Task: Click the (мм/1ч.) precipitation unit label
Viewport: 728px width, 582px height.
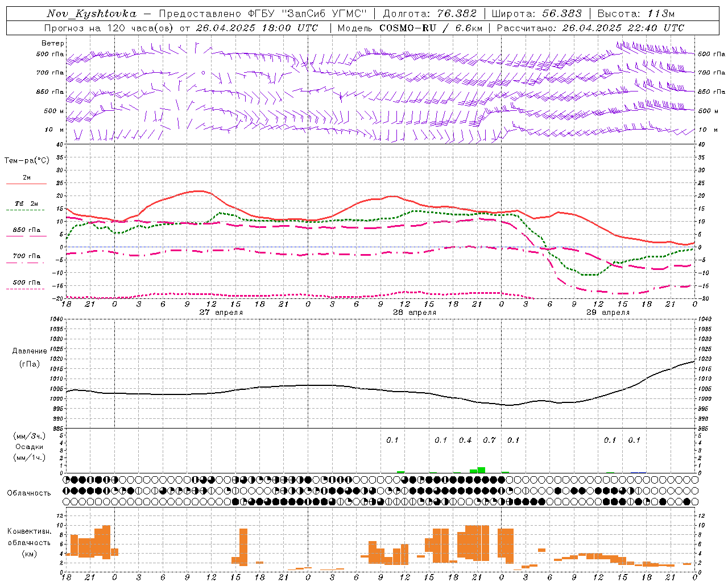Action: [30, 458]
